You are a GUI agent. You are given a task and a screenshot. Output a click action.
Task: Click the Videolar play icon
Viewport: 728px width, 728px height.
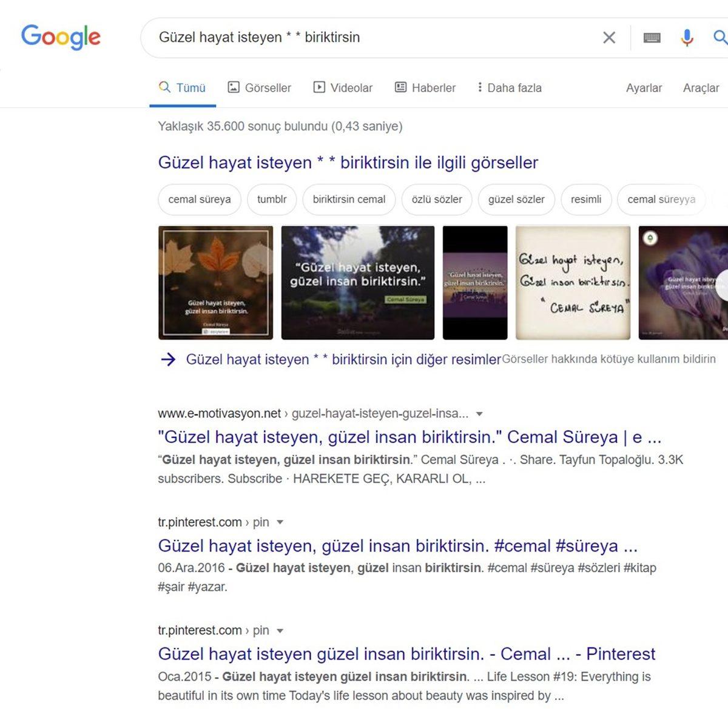coord(319,87)
